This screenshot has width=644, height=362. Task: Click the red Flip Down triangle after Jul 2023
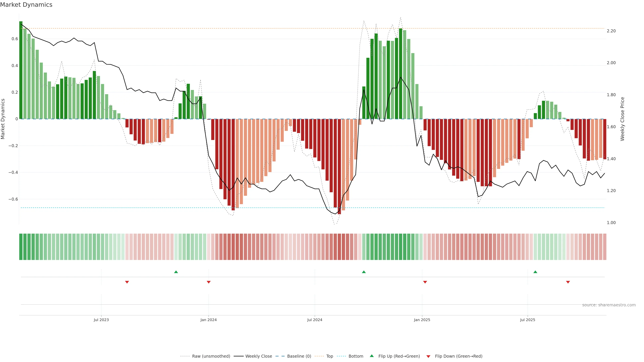(x=127, y=282)
